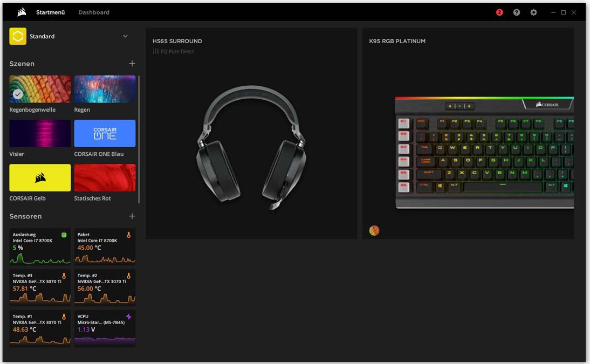Click the scenes list scrollbar
The height and width of the screenshot is (364, 590).
139,139
